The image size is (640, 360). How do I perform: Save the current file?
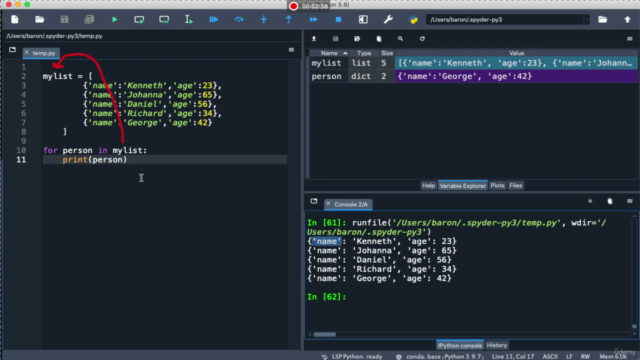point(64,19)
